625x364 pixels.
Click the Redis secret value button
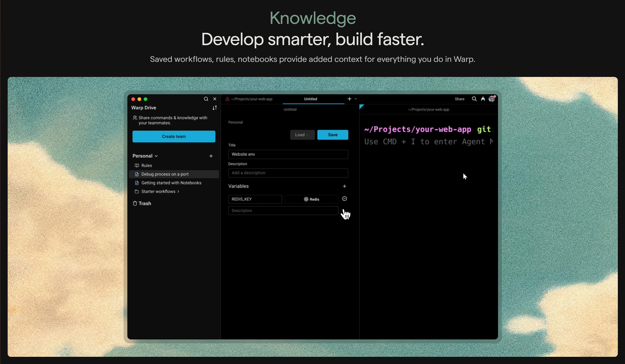[x=311, y=199]
